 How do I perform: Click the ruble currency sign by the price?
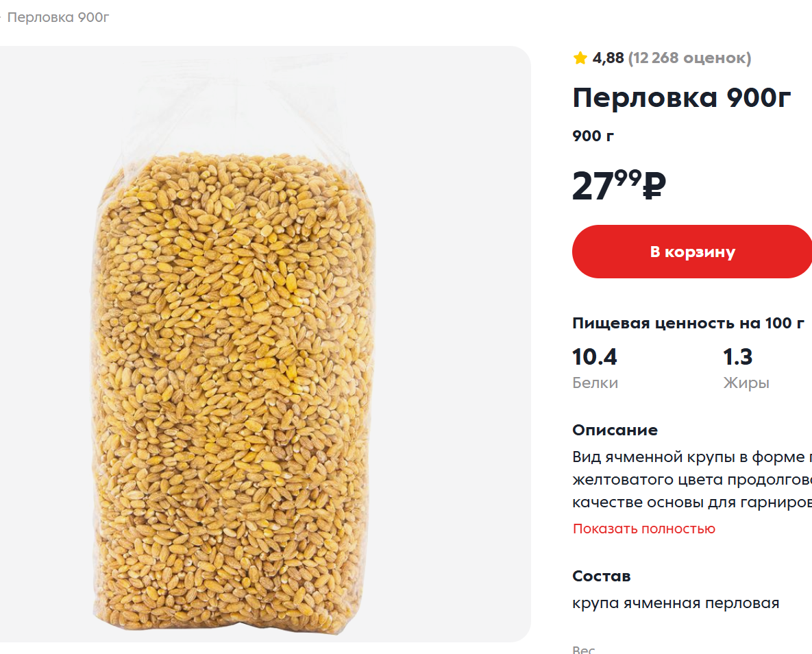click(654, 186)
